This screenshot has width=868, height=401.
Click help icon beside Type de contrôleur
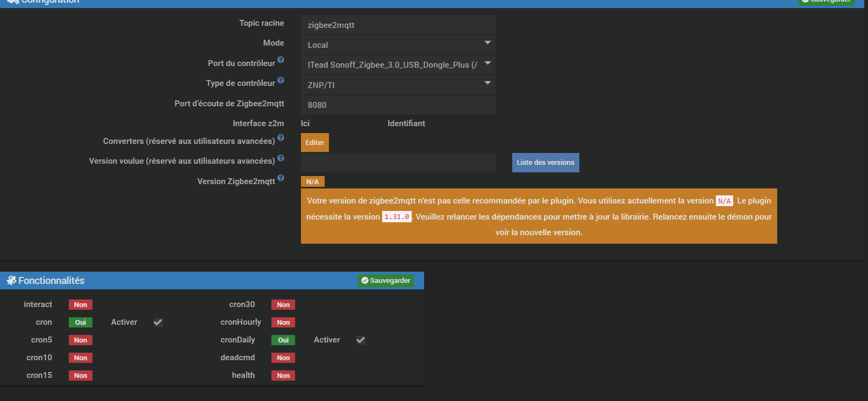[x=281, y=81]
